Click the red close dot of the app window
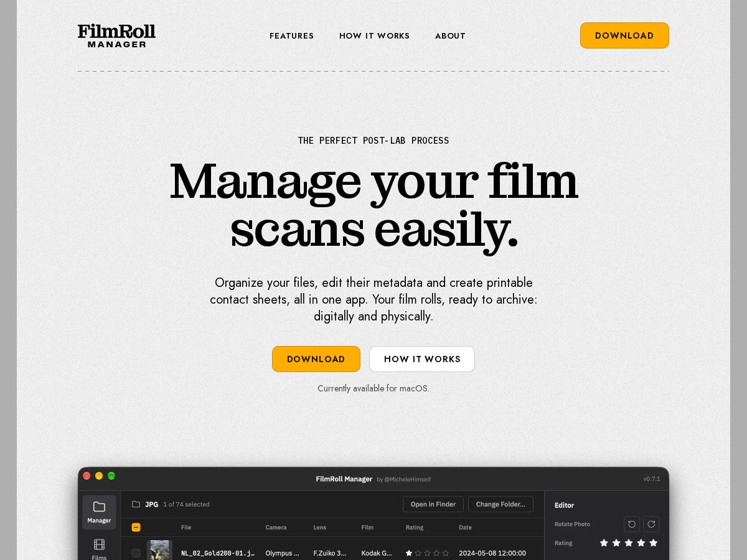 tap(87, 476)
